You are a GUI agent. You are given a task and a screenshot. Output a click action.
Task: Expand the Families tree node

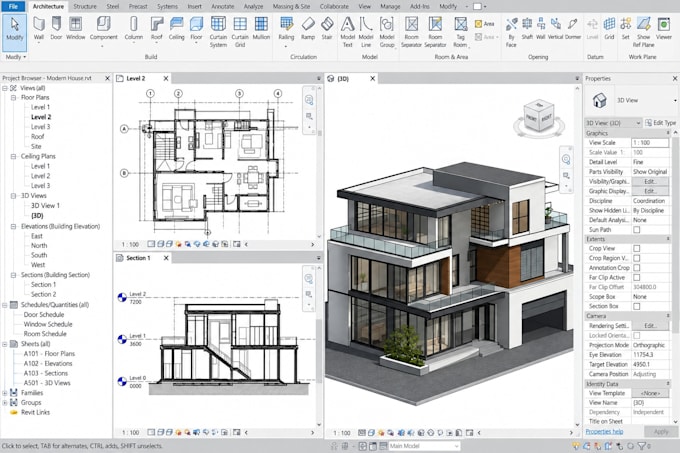click(5, 393)
